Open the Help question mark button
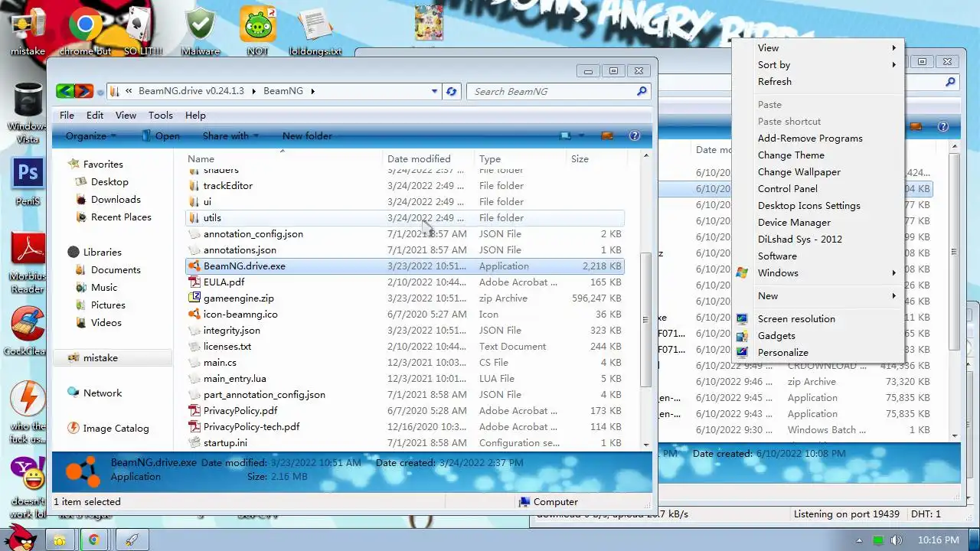Screen dimensions: 980x551 pyautogui.click(x=634, y=135)
